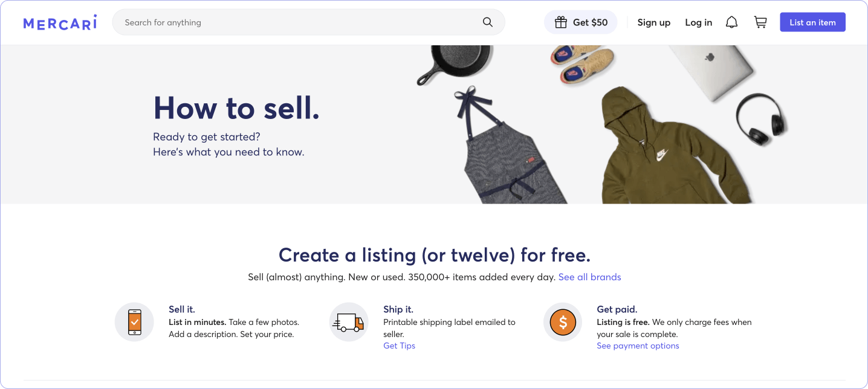Click the Mercari logo
Image resolution: width=868 pixels, height=389 pixels.
(x=59, y=22)
